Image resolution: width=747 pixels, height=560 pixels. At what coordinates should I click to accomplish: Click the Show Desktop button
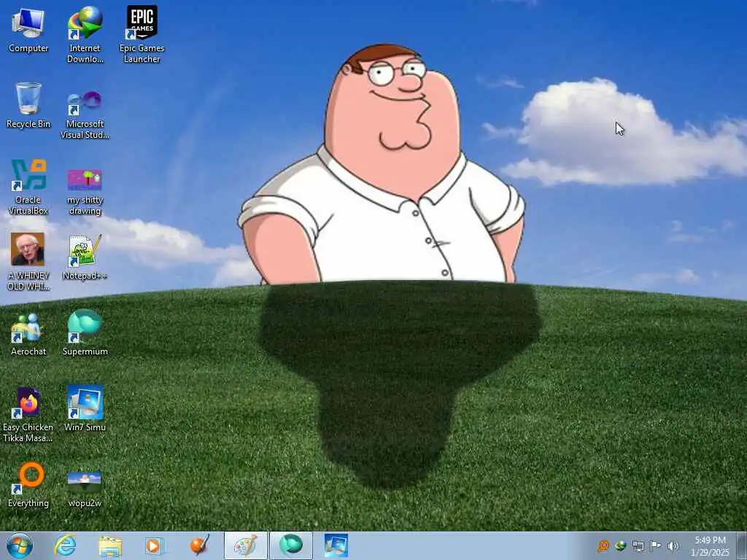coord(741,545)
